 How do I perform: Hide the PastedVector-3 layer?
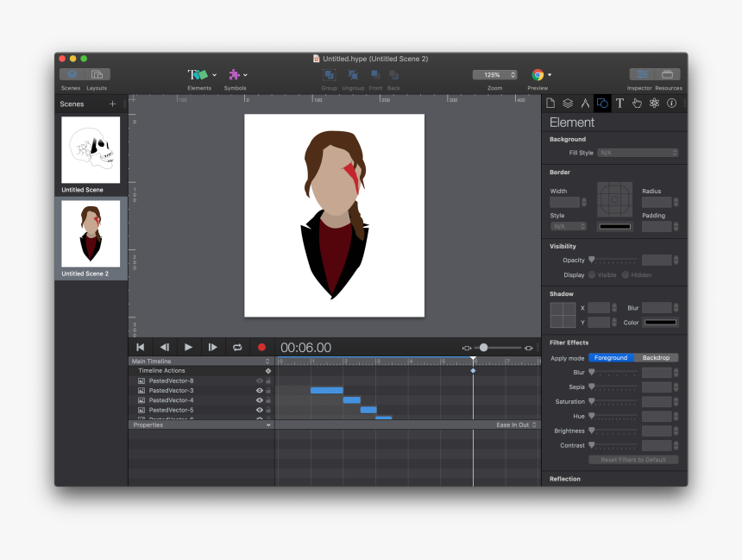click(x=261, y=390)
